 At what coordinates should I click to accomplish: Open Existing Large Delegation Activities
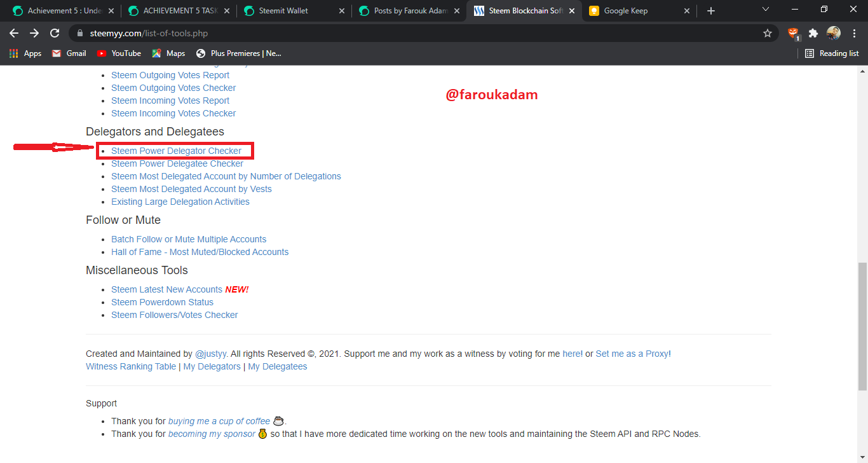(x=180, y=202)
